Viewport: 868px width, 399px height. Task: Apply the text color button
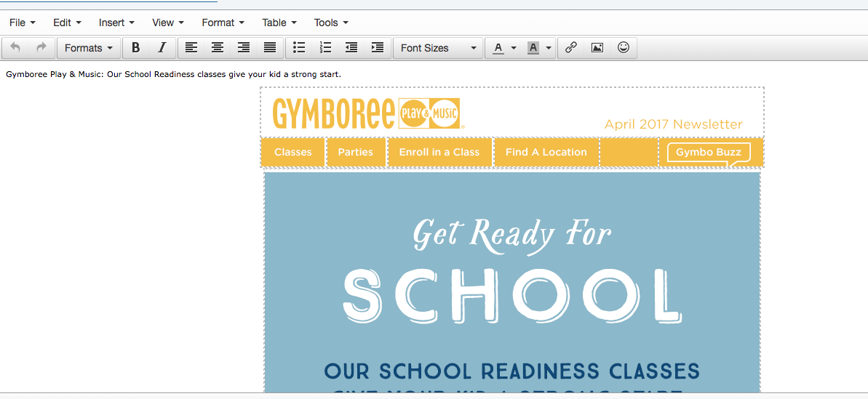[x=498, y=48]
